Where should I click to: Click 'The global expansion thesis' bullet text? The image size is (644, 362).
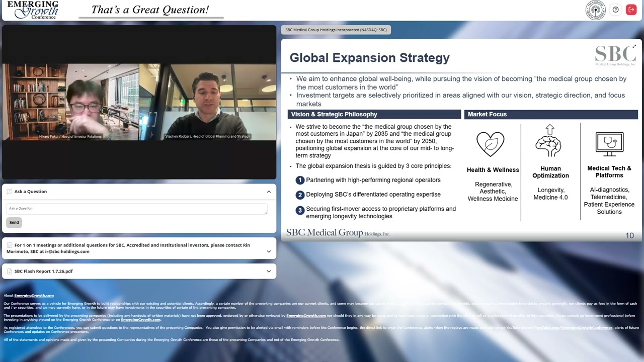click(373, 166)
